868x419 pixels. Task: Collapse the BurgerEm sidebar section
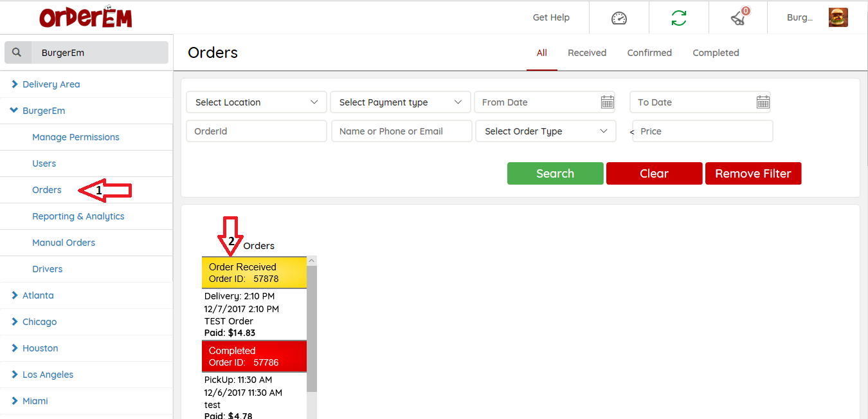tap(14, 111)
